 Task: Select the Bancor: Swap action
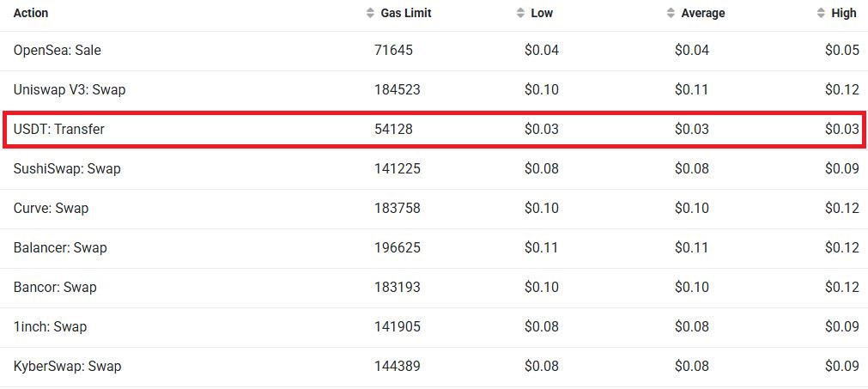coord(55,288)
